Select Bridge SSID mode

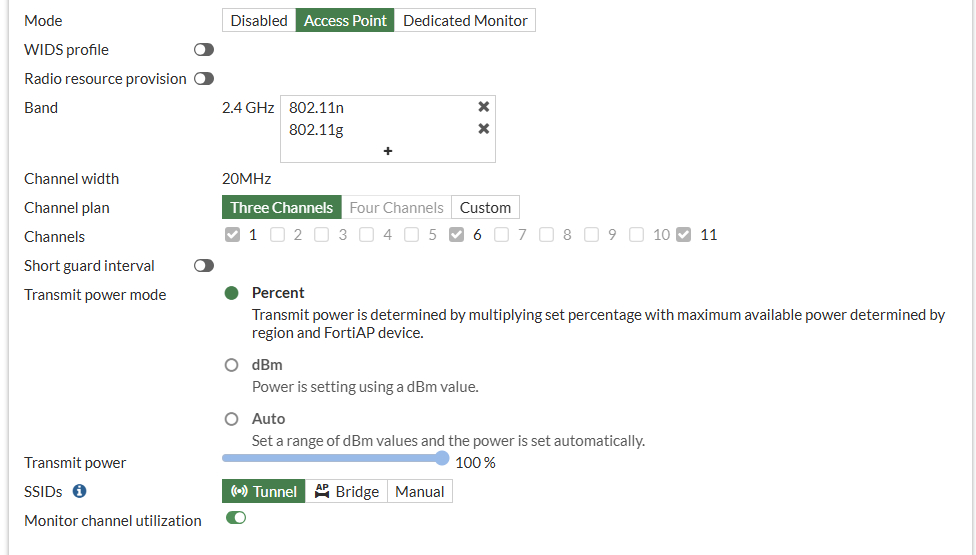point(346,491)
